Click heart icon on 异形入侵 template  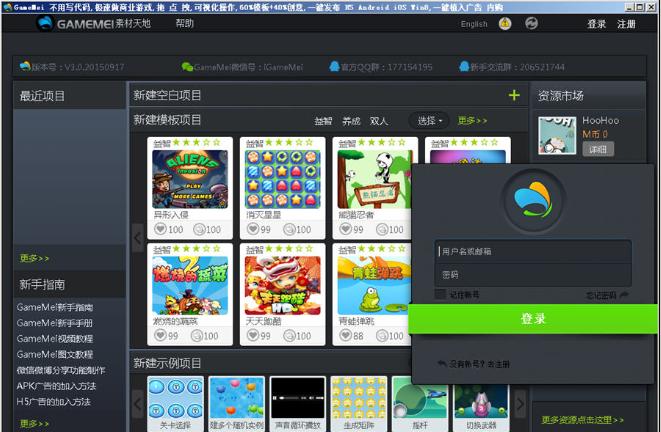pos(159,229)
